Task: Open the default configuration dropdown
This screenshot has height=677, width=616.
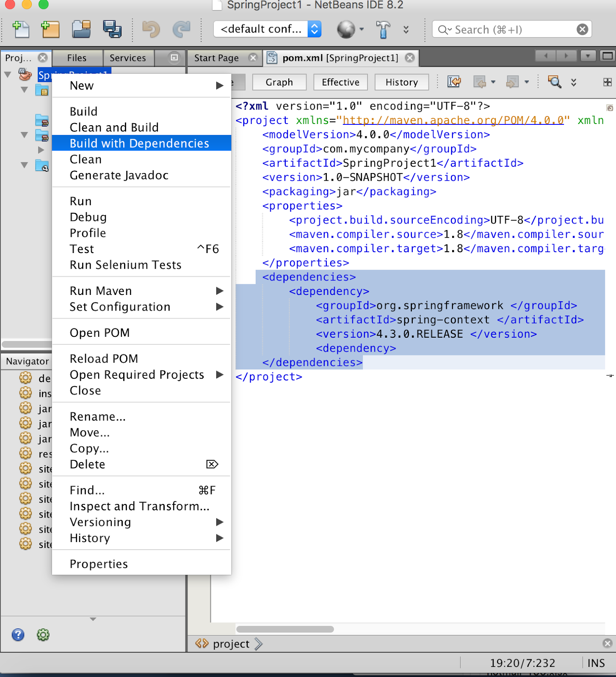Action: (x=267, y=29)
